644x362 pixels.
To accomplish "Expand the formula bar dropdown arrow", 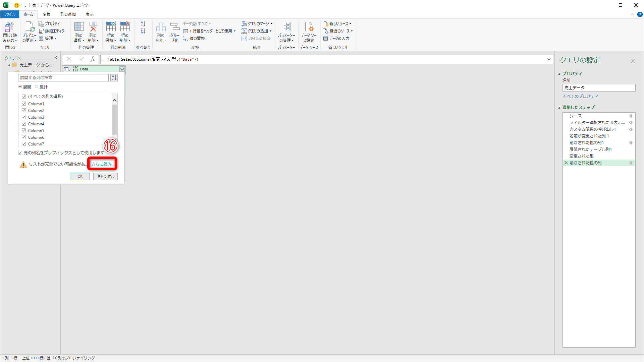I will click(549, 59).
